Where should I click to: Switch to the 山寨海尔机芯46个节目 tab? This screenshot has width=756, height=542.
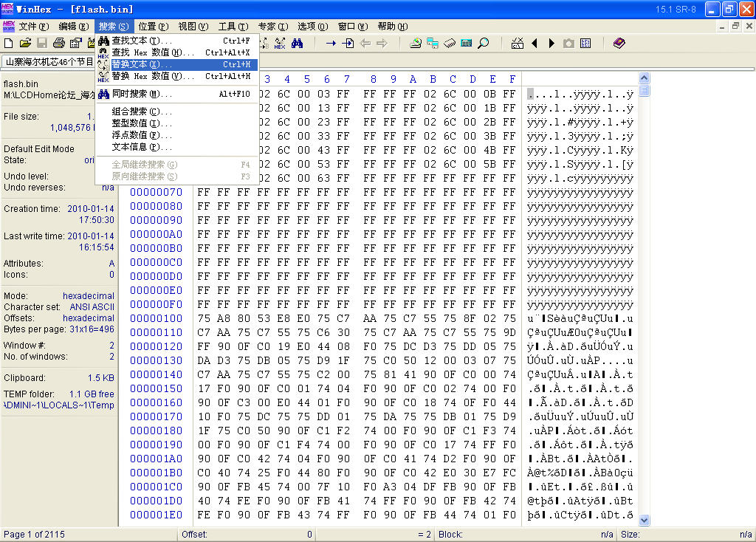coord(49,62)
